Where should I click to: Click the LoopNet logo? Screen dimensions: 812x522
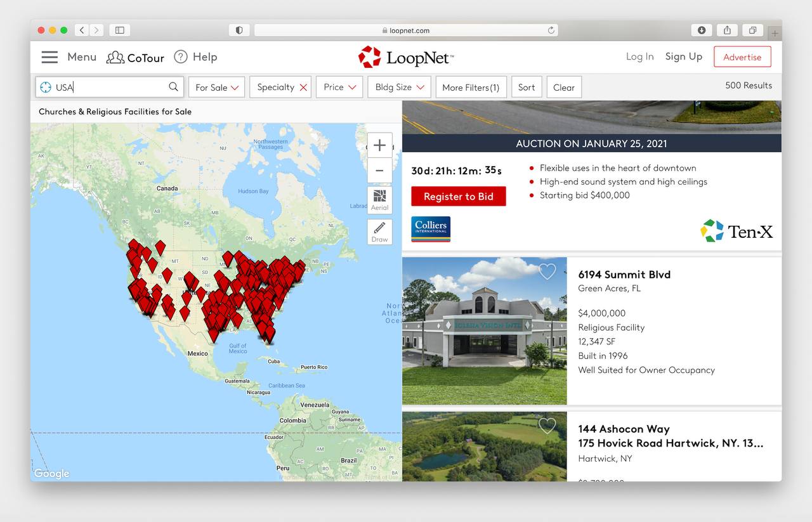406,57
